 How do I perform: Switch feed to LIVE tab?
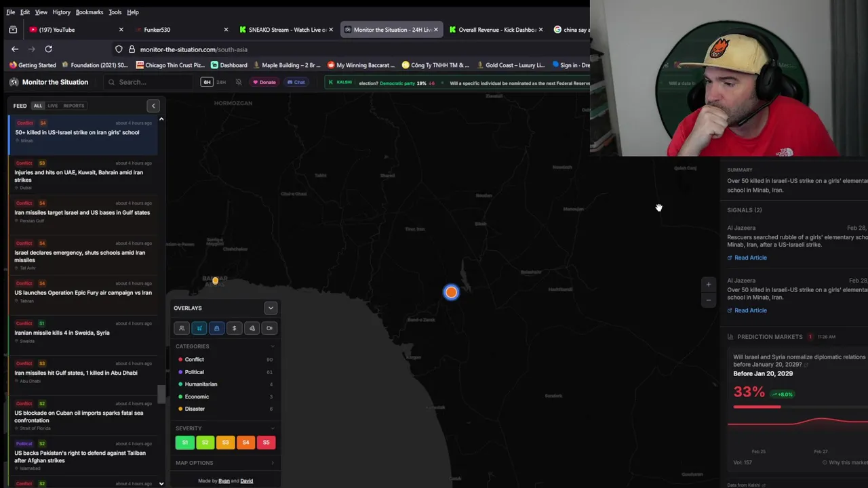(x=52, y=106)
